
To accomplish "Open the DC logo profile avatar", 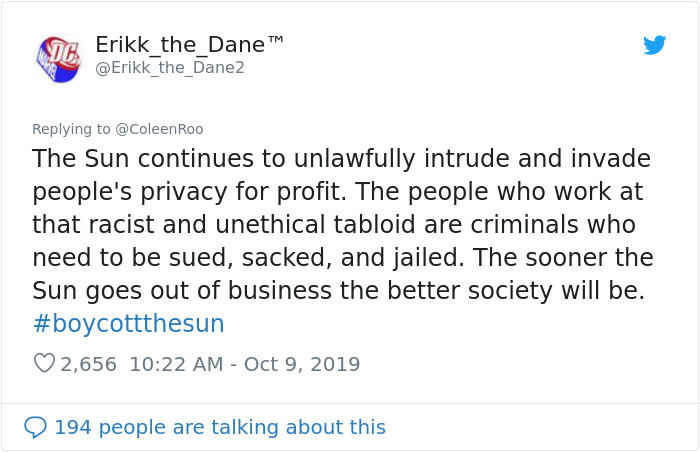I will click(x=58, y=58).
